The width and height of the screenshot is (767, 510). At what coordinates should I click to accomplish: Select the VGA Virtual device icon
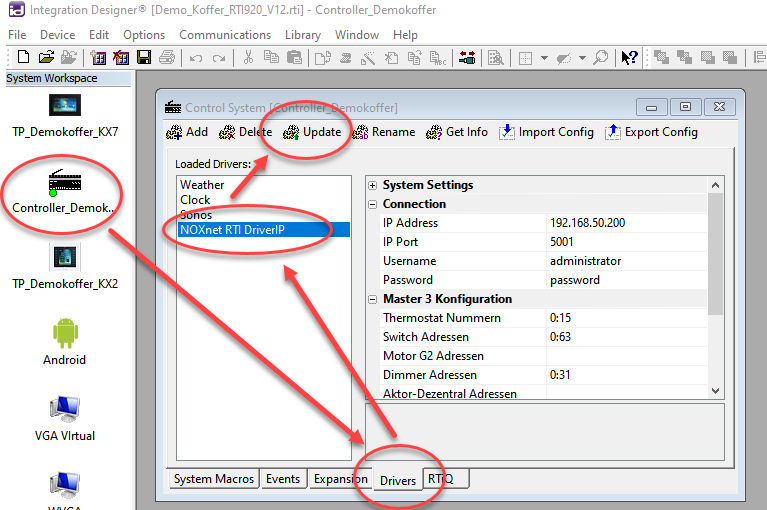click(x=65, y=409)
